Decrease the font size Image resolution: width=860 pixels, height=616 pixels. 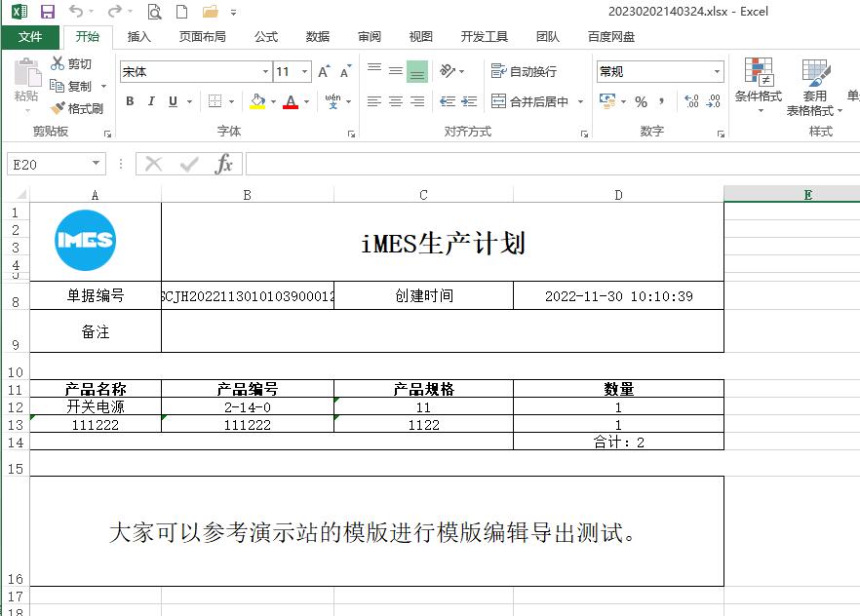pyautogui.click(x=345, y=71)
